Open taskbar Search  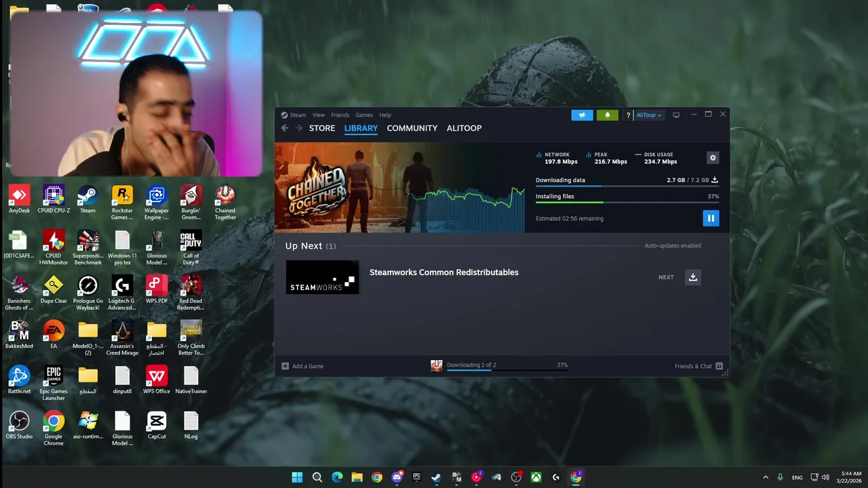point(317,477)
